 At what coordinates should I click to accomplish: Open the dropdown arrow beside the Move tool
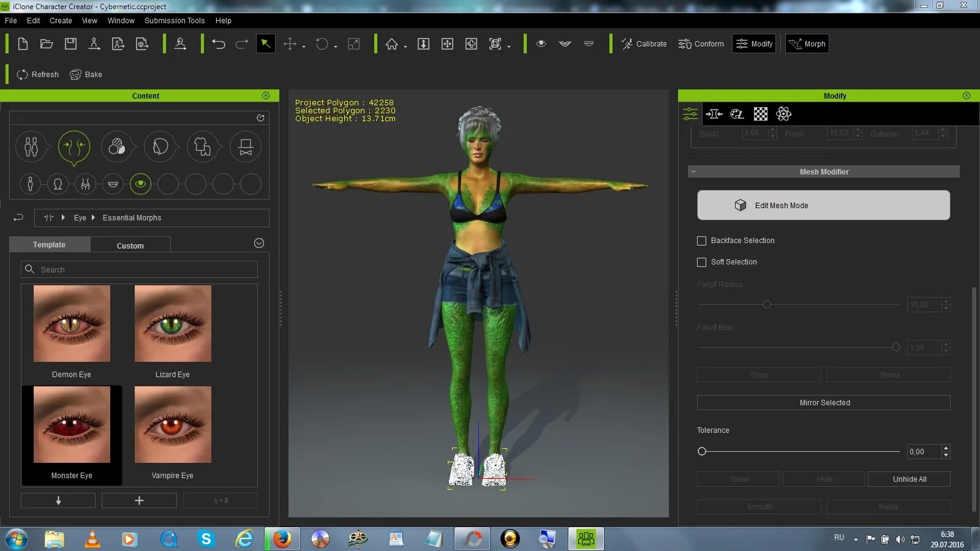304,47
